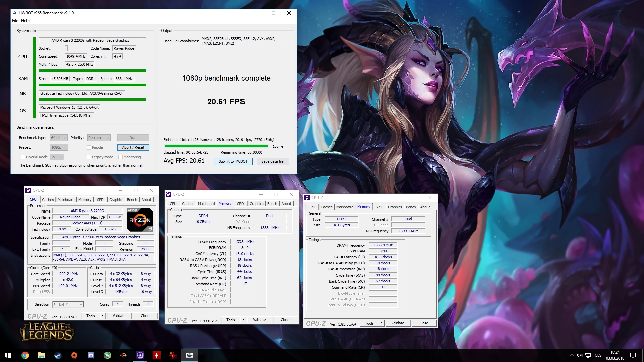Click the Max TDP 65.0 W value
The image size is (644, 362).
point(115,217)
